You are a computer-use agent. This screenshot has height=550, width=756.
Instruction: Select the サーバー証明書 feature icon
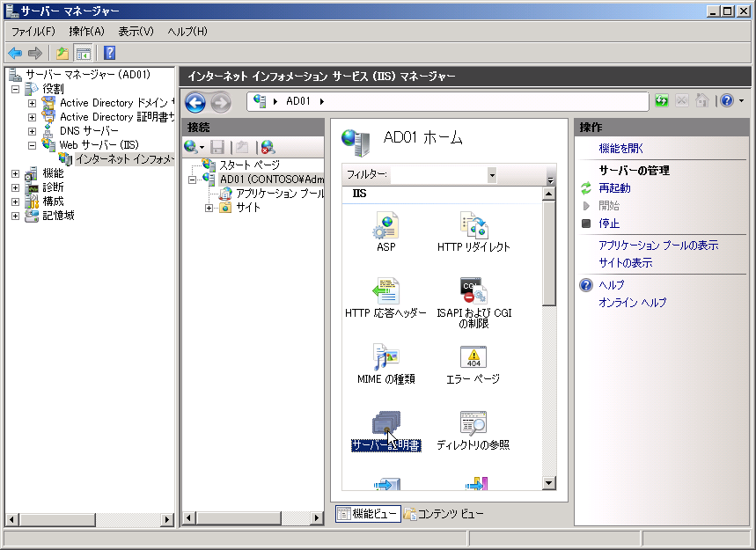point(385,430)
